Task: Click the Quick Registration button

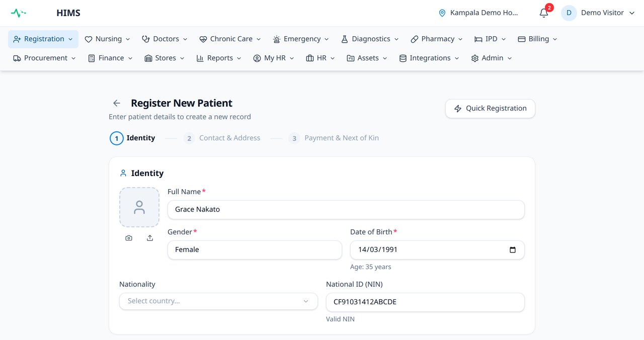Action: [490, 109]
